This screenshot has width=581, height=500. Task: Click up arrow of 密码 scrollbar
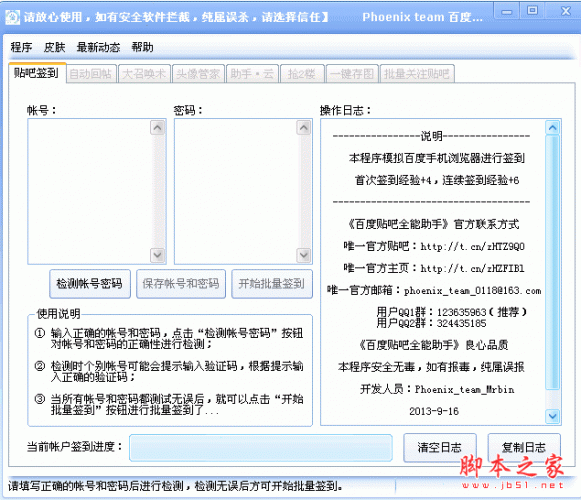coord(304,128)
